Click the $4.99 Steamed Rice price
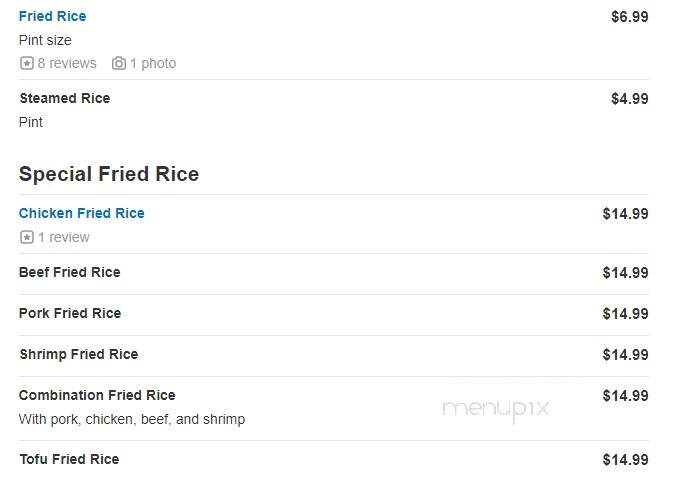 click(x=630, y=99)
